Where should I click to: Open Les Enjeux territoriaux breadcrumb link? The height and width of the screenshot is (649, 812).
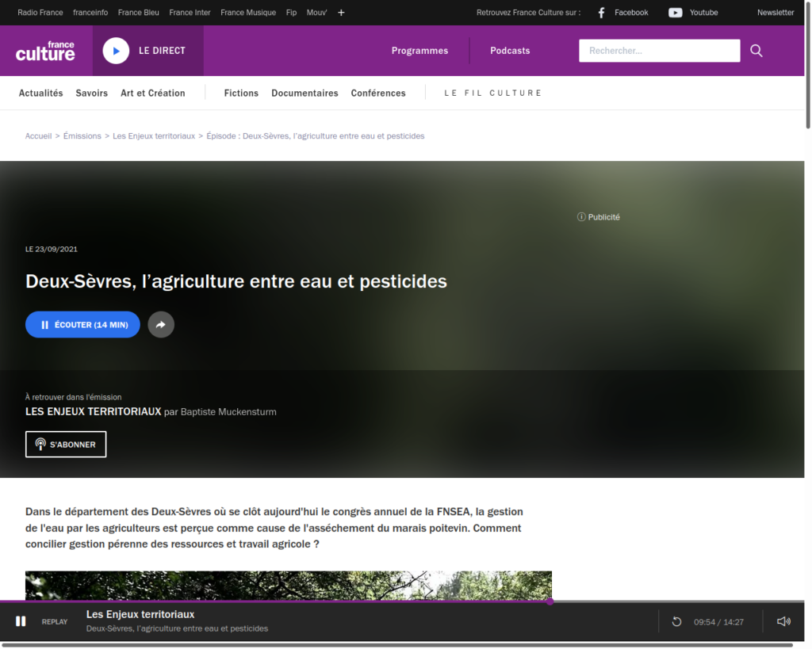(154, 136)
